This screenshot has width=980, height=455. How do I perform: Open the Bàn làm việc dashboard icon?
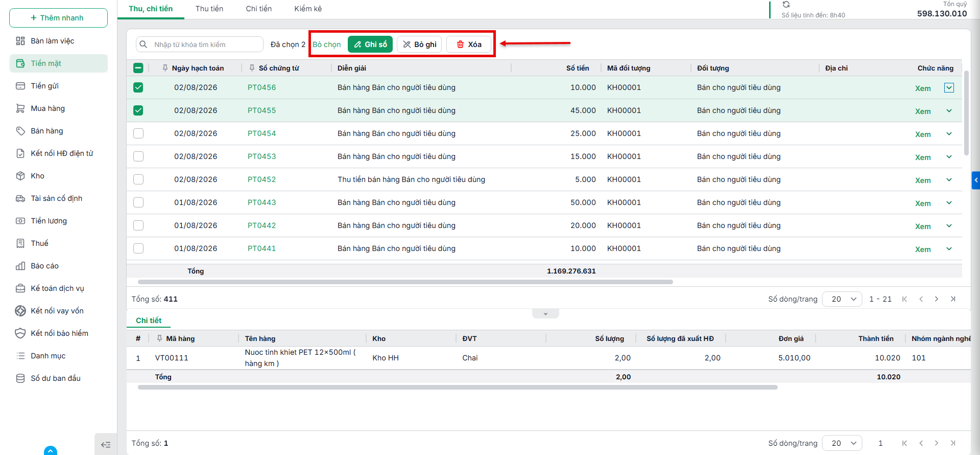pyautogui.click(x=20, y=41)
